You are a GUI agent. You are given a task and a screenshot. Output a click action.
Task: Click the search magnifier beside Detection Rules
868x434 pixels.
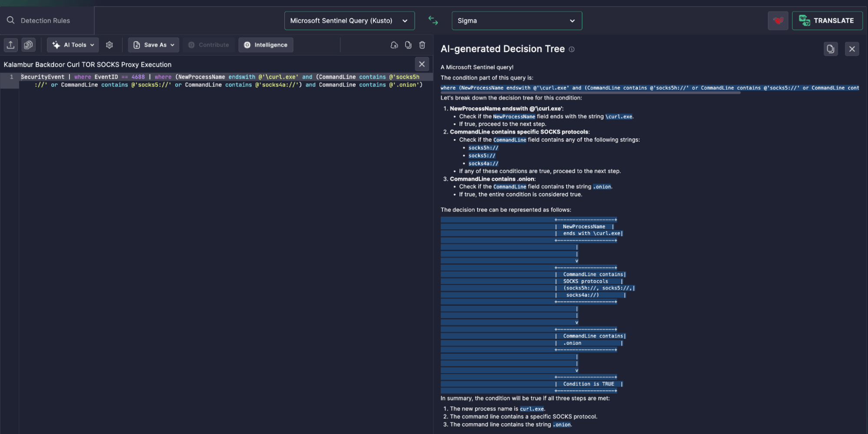coord(10,20)
